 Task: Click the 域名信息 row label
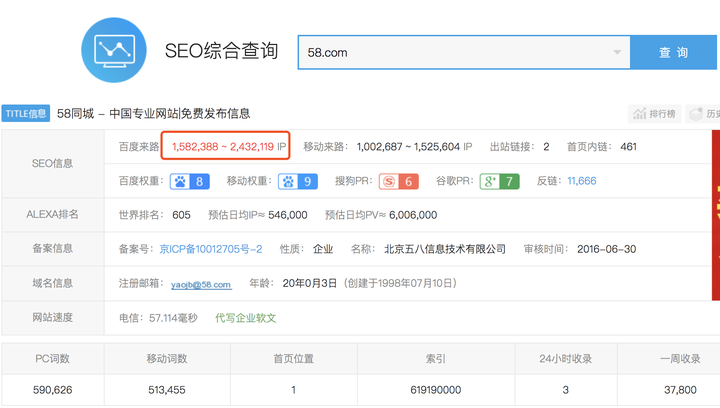point(52,283)
